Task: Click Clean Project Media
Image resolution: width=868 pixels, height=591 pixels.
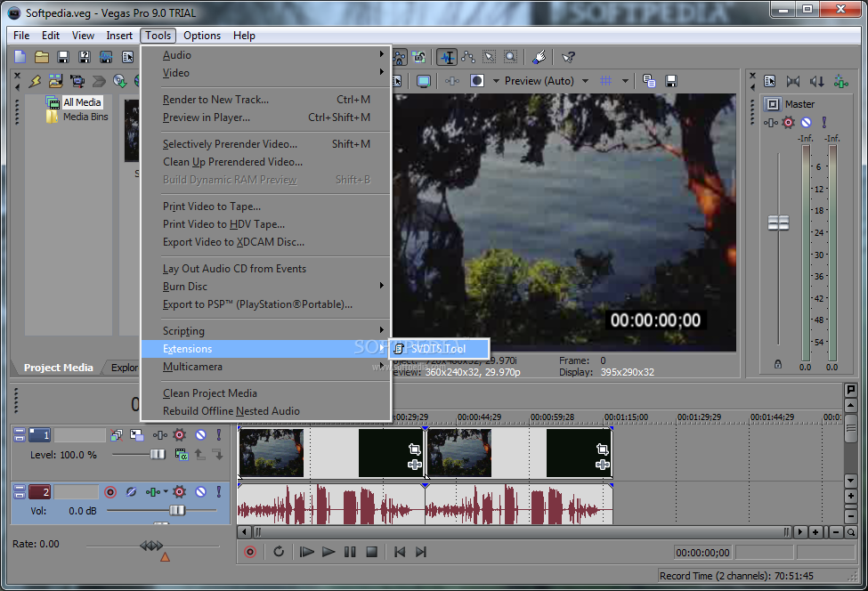Action: pyautogui.click(x=265, y=393)
